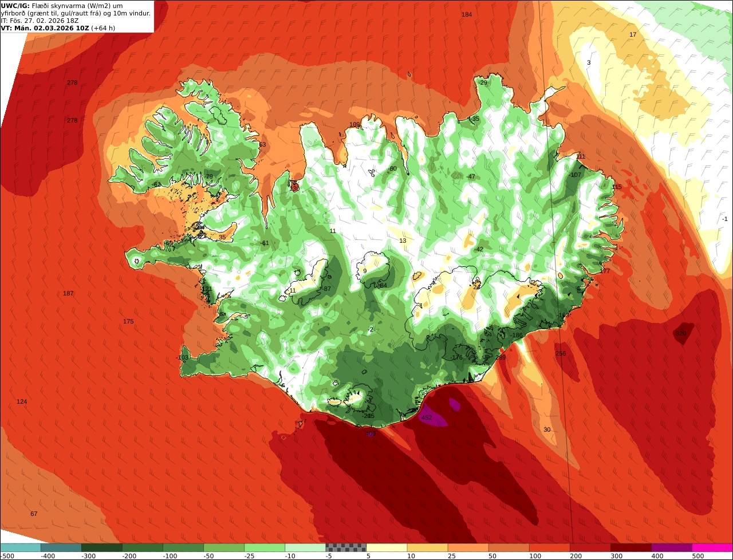Viewport: 733px width, 560px height.
Task: Click the valid time 'VT: Mán. 02.03.2026 10Z'
Action: coord(45,28)
